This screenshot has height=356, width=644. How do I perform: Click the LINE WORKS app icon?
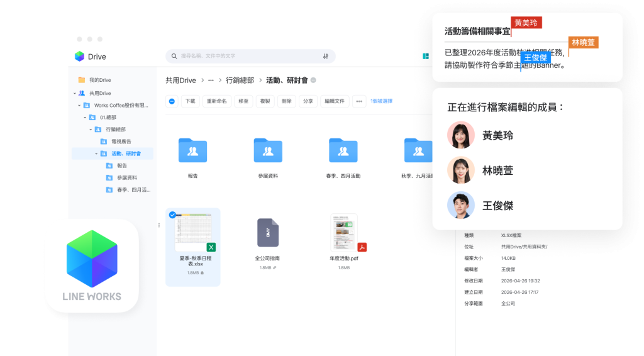click(x=92, y=265)
